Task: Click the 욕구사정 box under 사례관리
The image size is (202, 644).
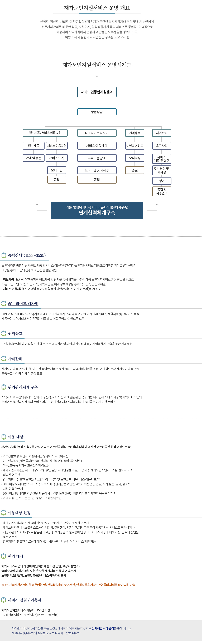Action: [162, 146]
